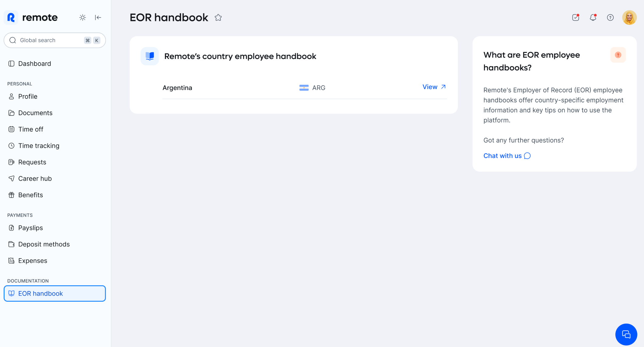Click the ARG country code
Image resolution: width=644 pixels, height=347 pixels.
pyautogui.click(x=319, y=88)
